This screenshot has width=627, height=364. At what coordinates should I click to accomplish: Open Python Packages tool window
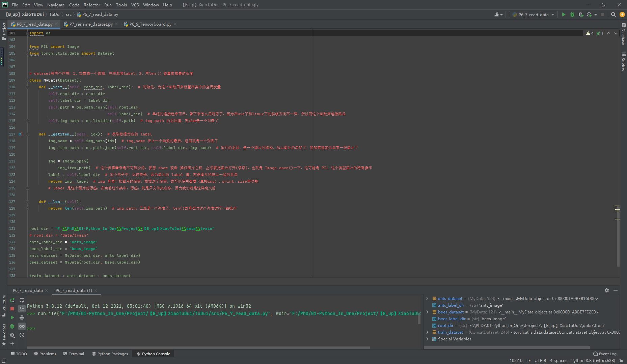[x=110, y=354]
